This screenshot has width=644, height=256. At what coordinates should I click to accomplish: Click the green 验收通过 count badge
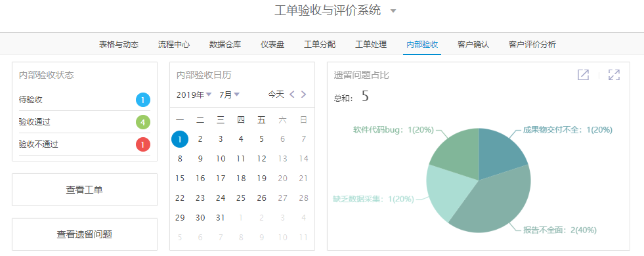click(143, 122)
